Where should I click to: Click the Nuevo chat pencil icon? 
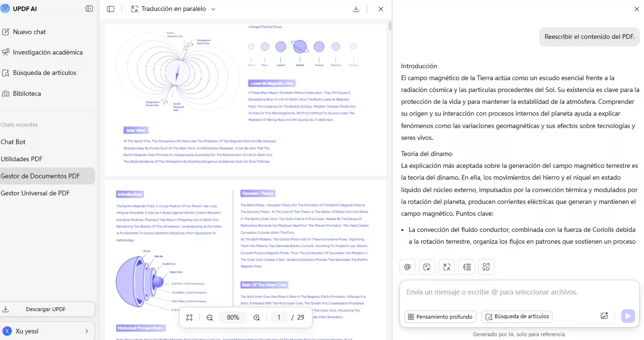(6, 32)
